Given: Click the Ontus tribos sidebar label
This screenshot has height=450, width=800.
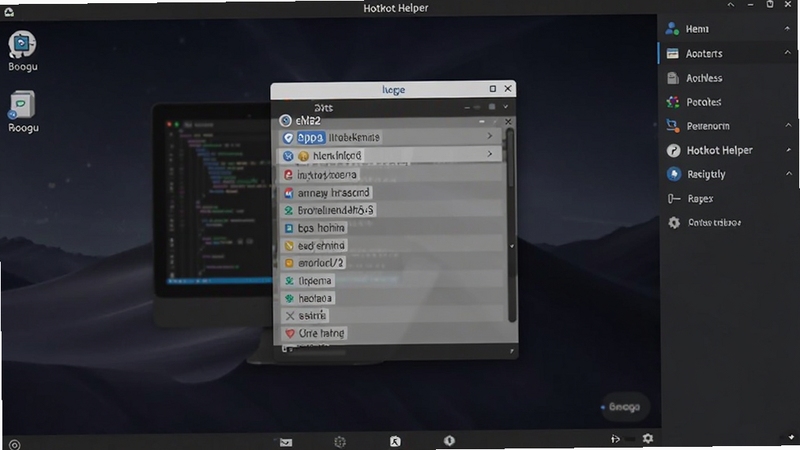Looking at the screenshot, I should (714, 222).
